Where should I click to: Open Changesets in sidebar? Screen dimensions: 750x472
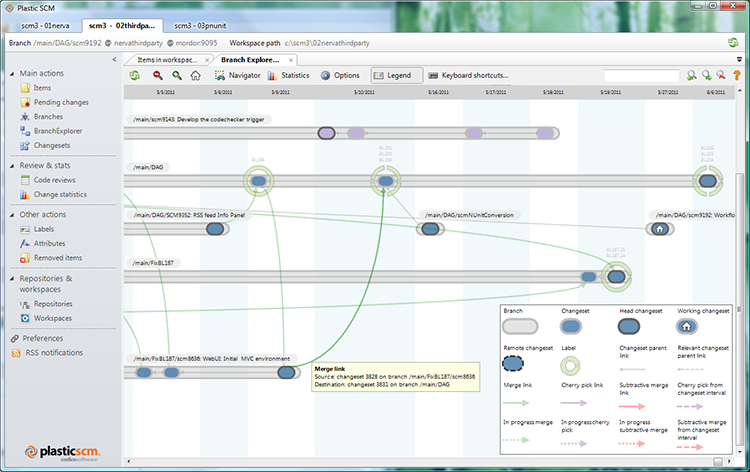[x=45, y=145]
